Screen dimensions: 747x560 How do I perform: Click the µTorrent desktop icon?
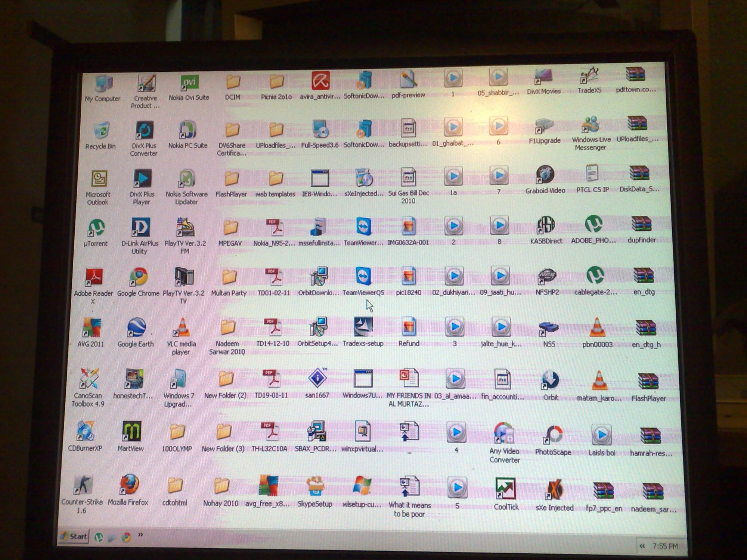click(96, 228)
